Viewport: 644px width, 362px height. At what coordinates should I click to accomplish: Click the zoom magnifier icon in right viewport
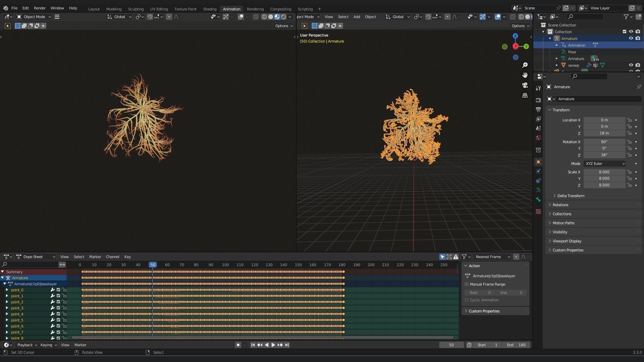(525, 65)
